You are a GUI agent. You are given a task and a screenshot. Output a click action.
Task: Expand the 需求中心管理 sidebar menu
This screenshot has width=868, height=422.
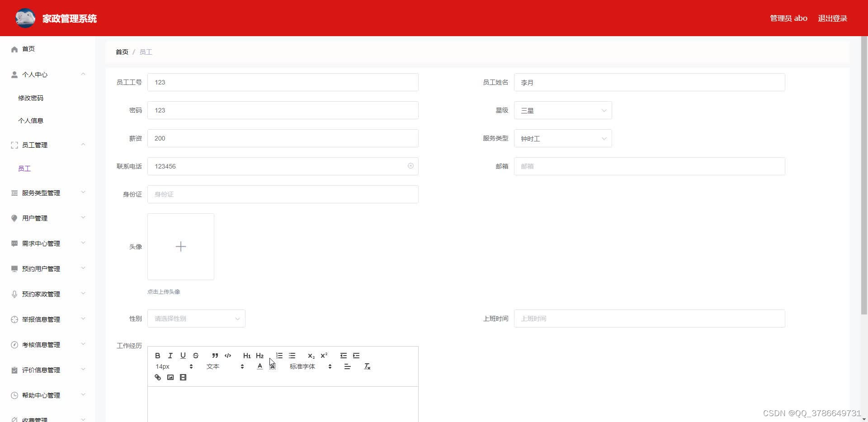(x=47, y=244)
